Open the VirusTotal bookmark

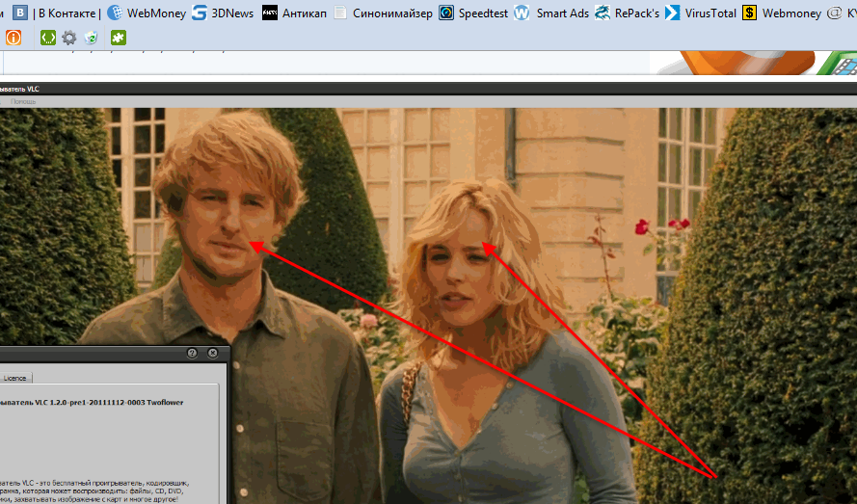tap(702, 13)
